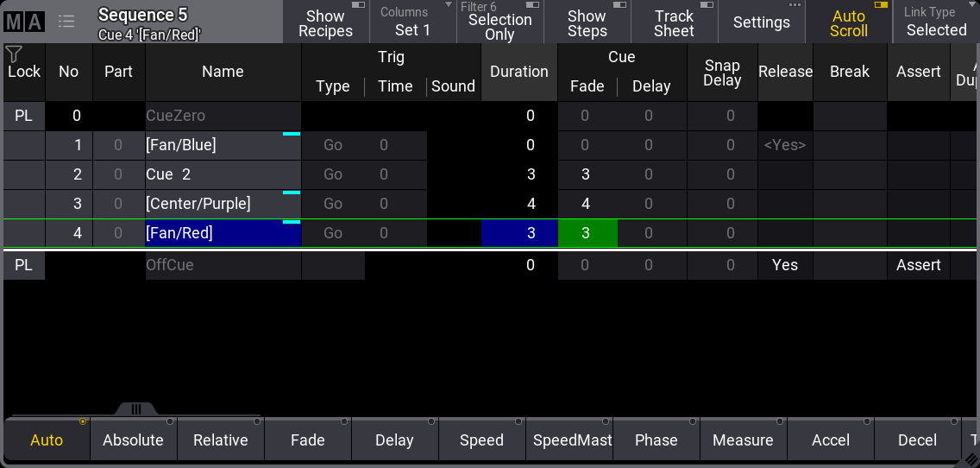Enable Selection Only filter

pos(499,22)
